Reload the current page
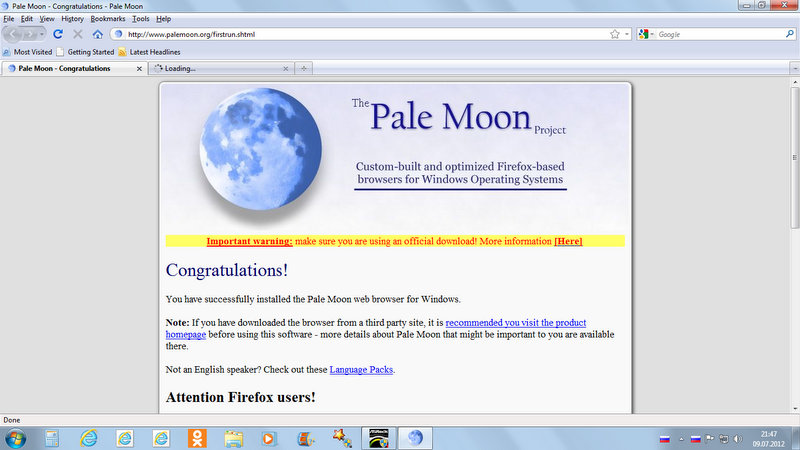The width and height of the screenshot is (800, 450). 58,34
